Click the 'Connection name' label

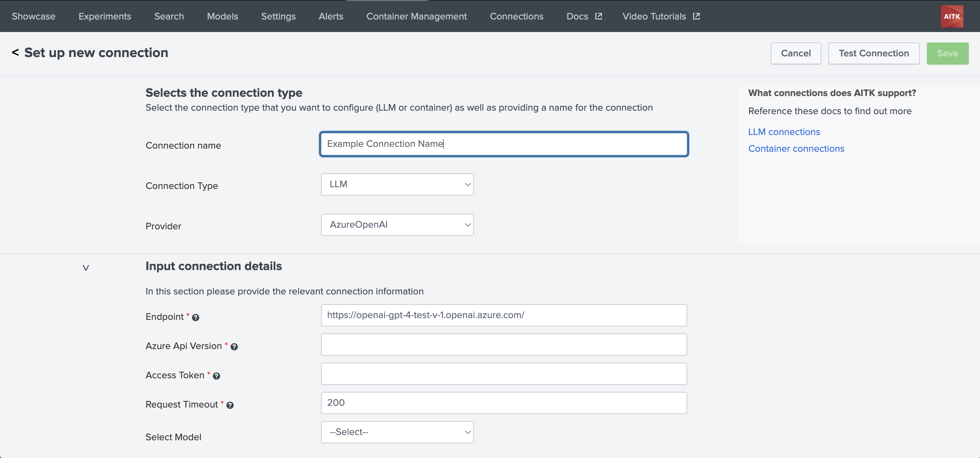point(183,145)
